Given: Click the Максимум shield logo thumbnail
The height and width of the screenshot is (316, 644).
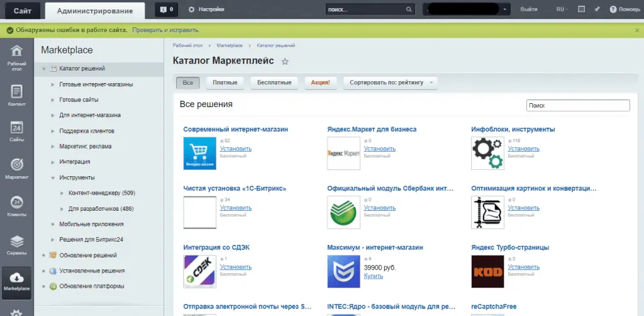Looking at the screenshot, I should click(344, 271).
